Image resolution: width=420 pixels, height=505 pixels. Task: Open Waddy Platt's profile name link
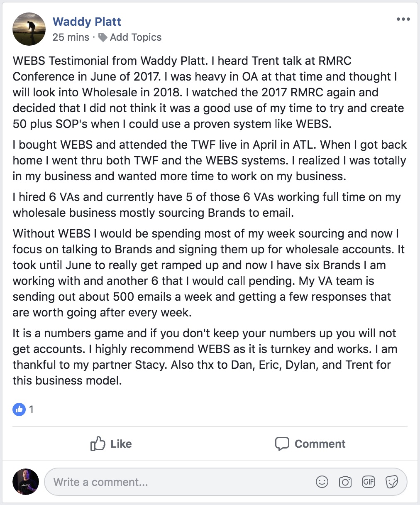tap(87, 22)
